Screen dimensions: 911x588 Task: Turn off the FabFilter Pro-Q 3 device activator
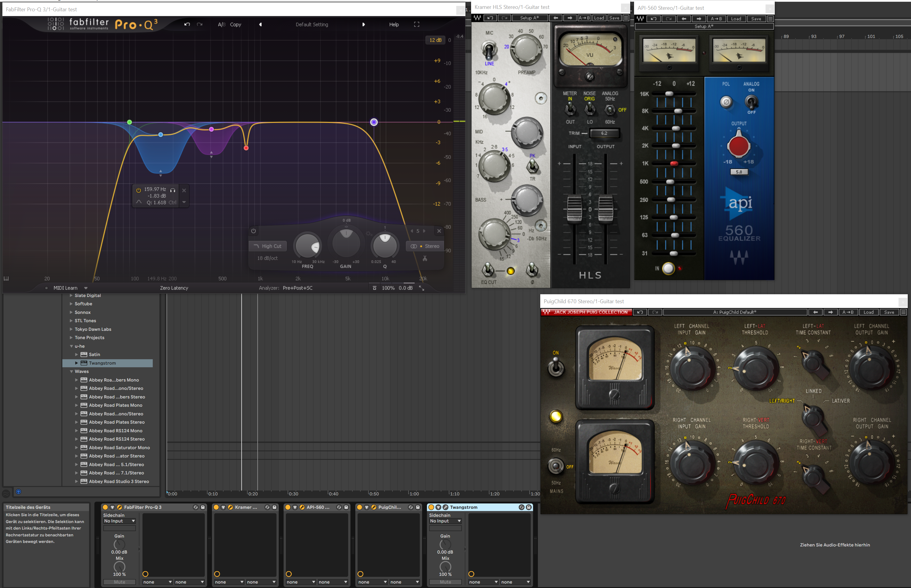[105, 507]
